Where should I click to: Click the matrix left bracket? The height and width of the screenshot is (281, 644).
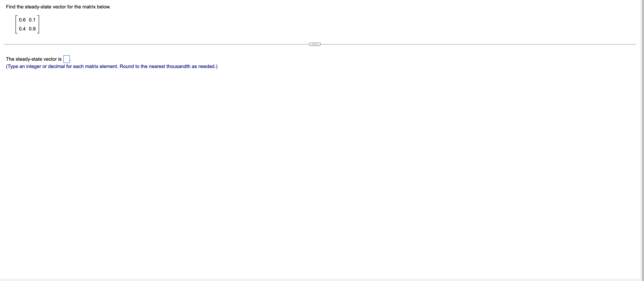[16, 24]
